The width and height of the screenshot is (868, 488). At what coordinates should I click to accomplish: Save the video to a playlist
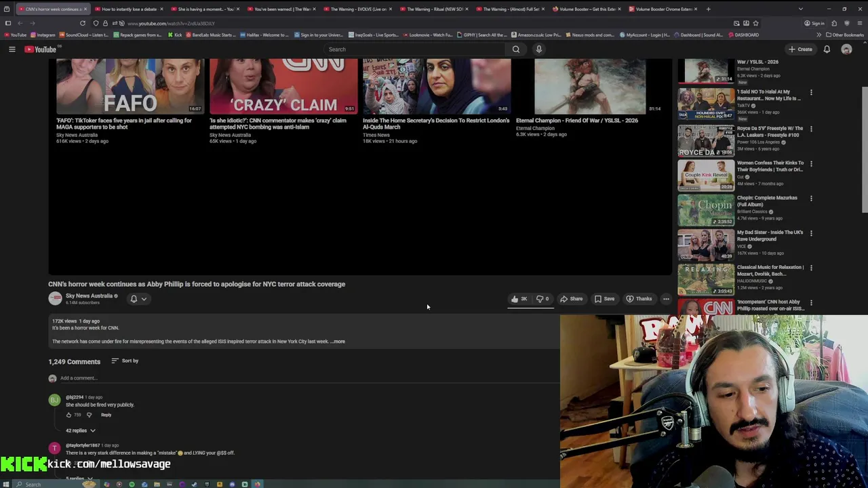coord(604,299)
